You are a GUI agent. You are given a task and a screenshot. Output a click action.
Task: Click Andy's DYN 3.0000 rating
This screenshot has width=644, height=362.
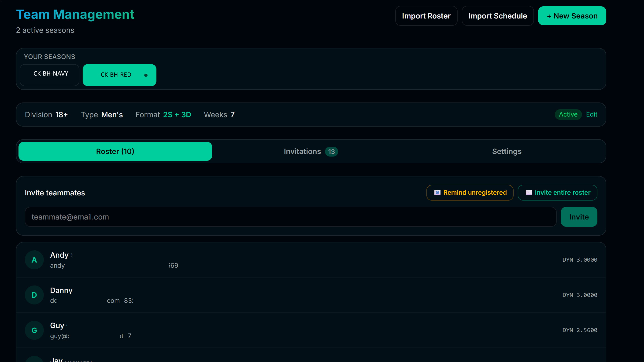click(580, 260)
